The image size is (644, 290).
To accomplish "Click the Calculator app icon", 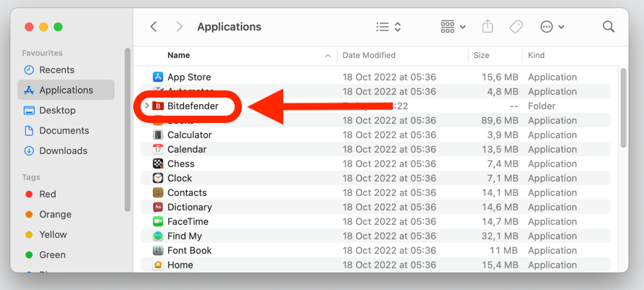I will tap(158, 135).
